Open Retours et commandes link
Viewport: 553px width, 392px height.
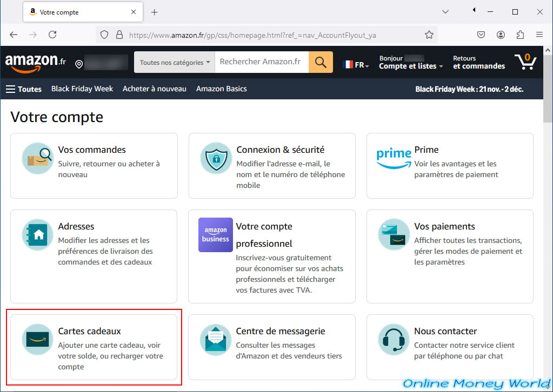478,62
